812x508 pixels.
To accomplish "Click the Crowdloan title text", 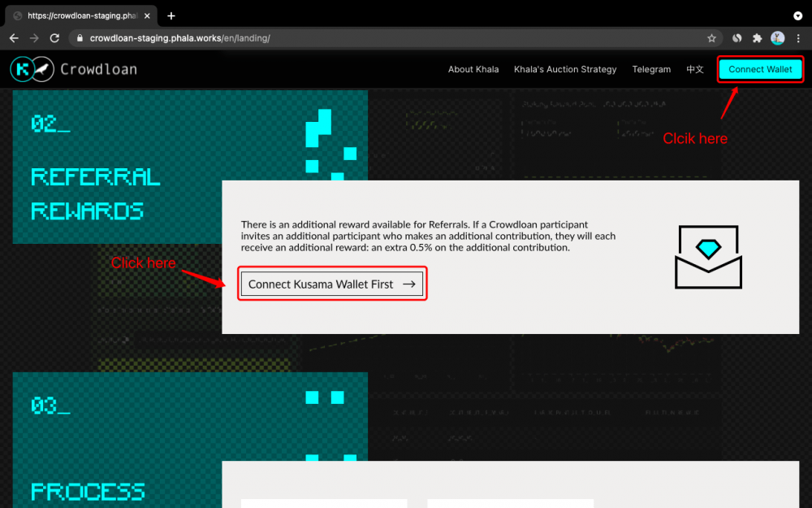I will pyautogui.click(x=98, y=69).
